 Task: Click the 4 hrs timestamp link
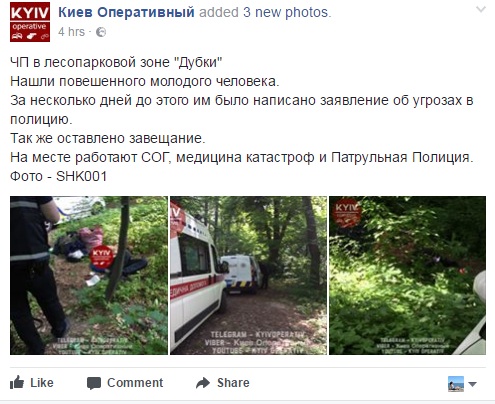(x=71, y=32)
